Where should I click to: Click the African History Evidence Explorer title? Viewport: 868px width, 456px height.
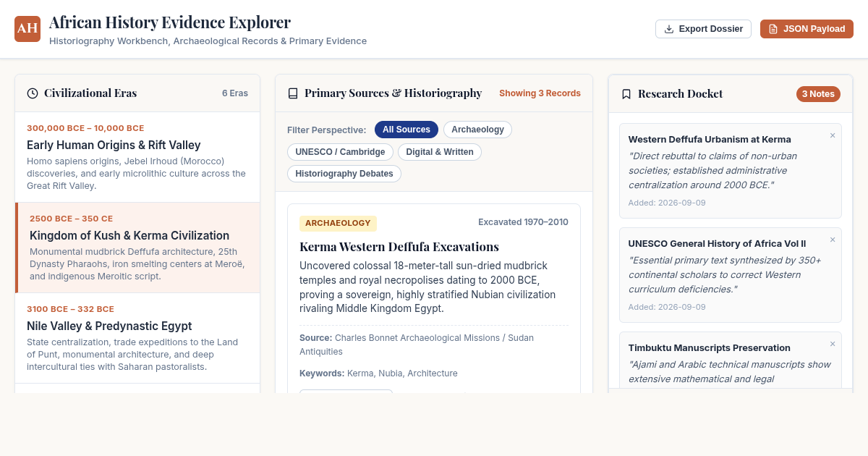coord(170,22)
